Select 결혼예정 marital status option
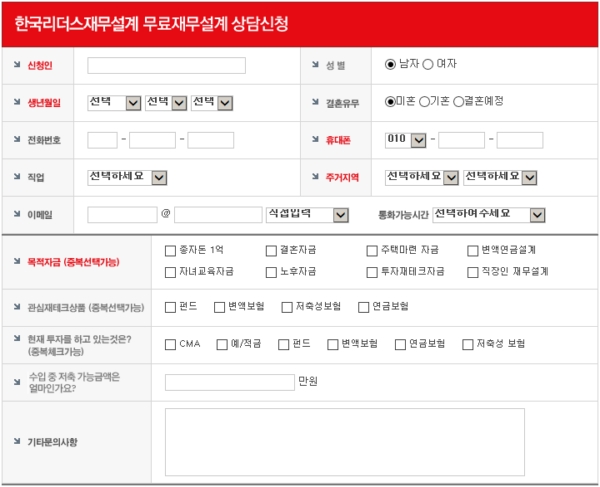 tap(459, 102)
